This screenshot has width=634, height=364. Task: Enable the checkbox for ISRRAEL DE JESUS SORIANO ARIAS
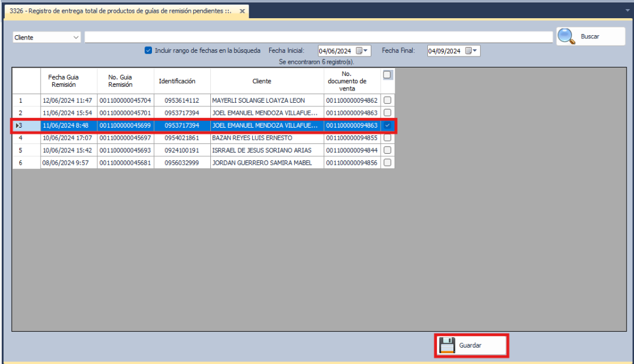pyautogui.click(x=387, y=150)
